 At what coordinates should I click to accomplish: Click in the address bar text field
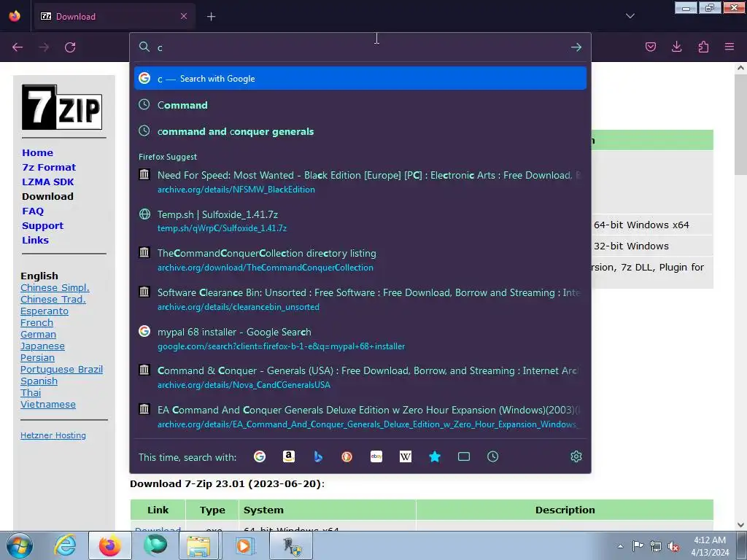[360, 47]
